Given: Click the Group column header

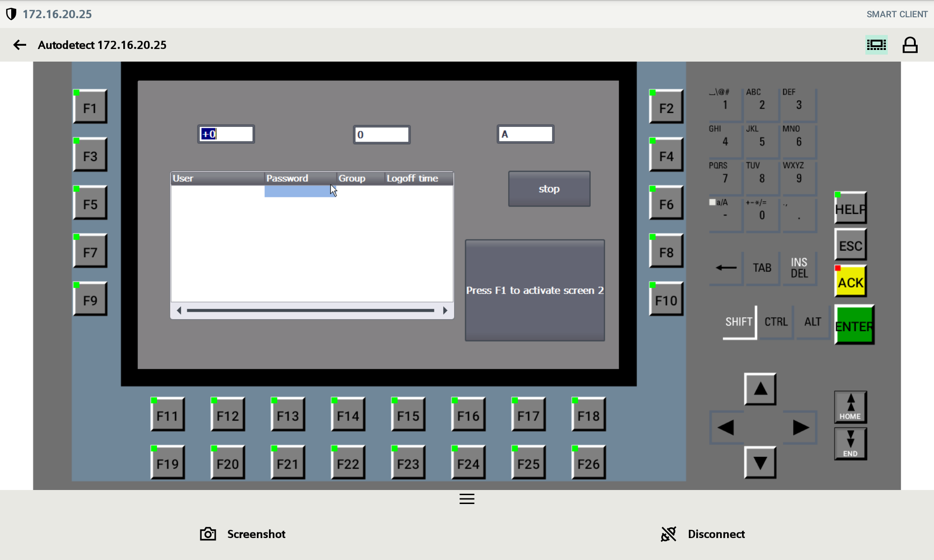Looking at the screenshot, I should [x=361, y=178].
